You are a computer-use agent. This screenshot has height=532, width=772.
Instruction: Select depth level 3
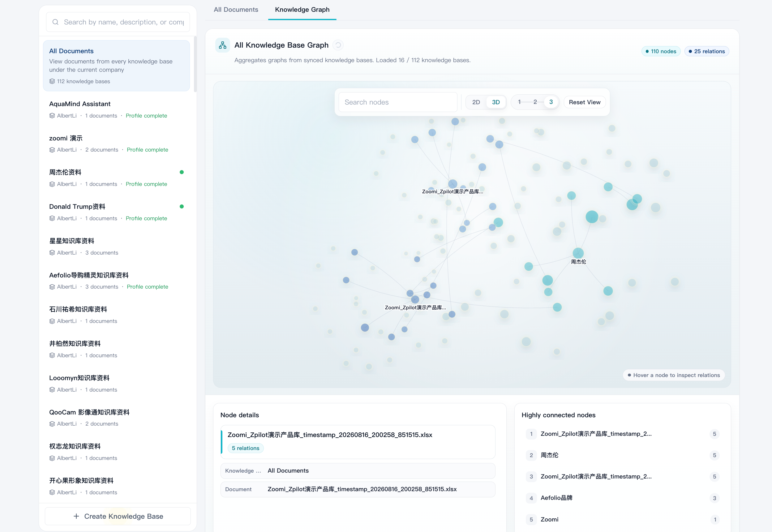click(x=551, y=102)
